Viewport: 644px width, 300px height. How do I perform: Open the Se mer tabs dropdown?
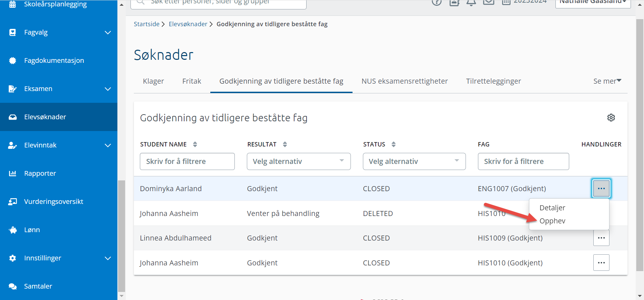(607, 81)
